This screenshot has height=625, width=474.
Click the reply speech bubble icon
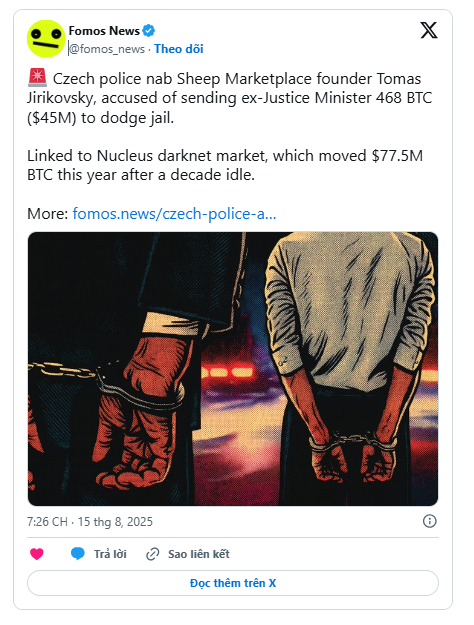(x=78, y=554)
